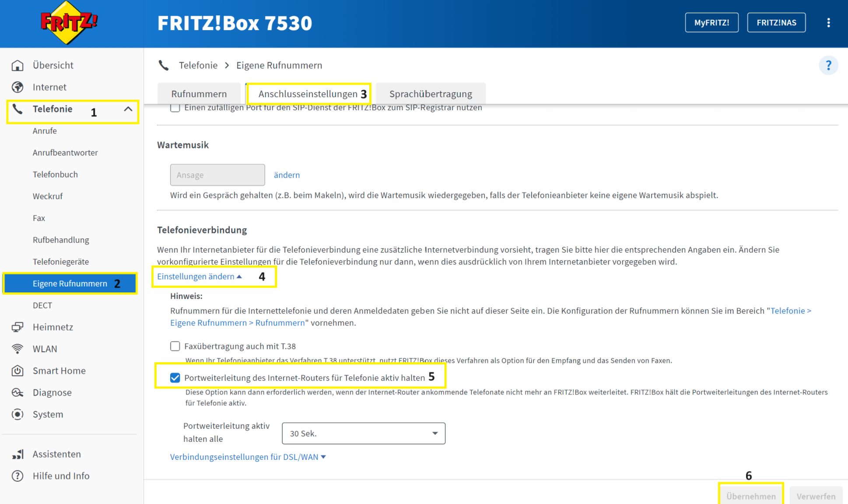
Task: Open Assistenten in sidebar
Action: click(x=57, y=454)
